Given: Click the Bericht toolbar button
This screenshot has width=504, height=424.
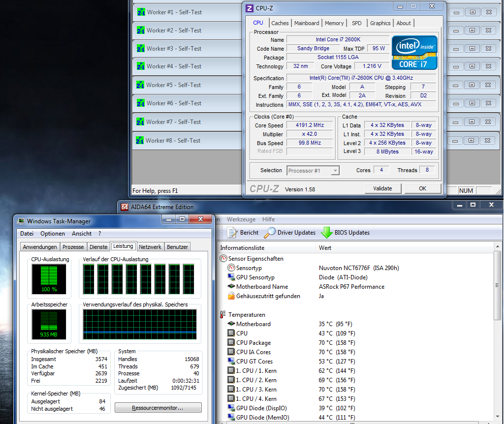Looking at the screenshot, I should coord(243,233).
